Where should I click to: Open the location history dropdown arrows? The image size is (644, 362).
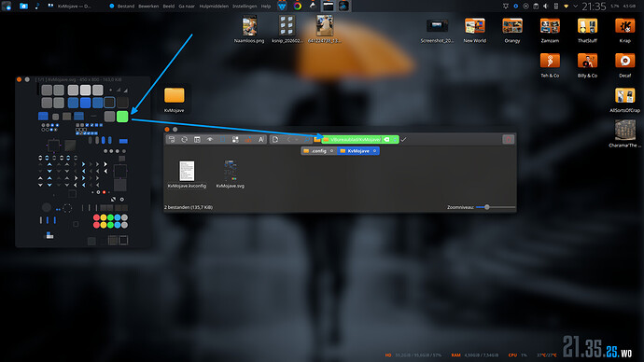395,140
